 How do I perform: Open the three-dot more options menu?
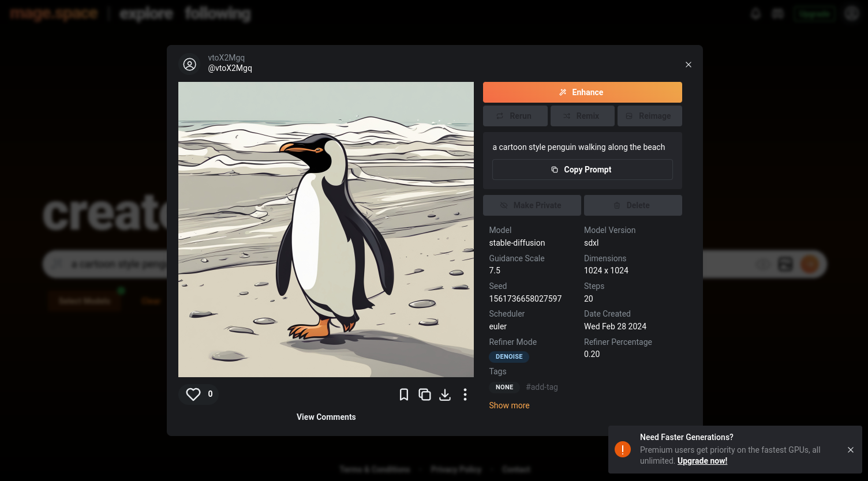coord(465,394)
